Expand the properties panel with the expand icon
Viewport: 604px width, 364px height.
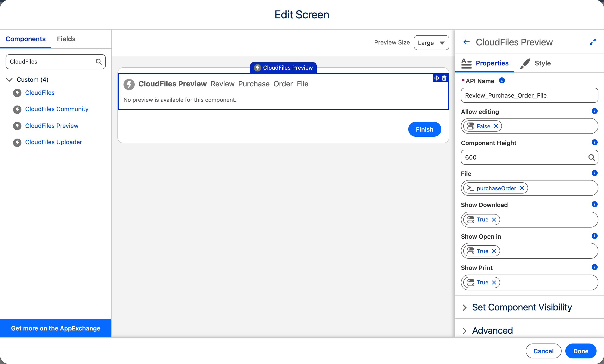[x=593, y=42]
